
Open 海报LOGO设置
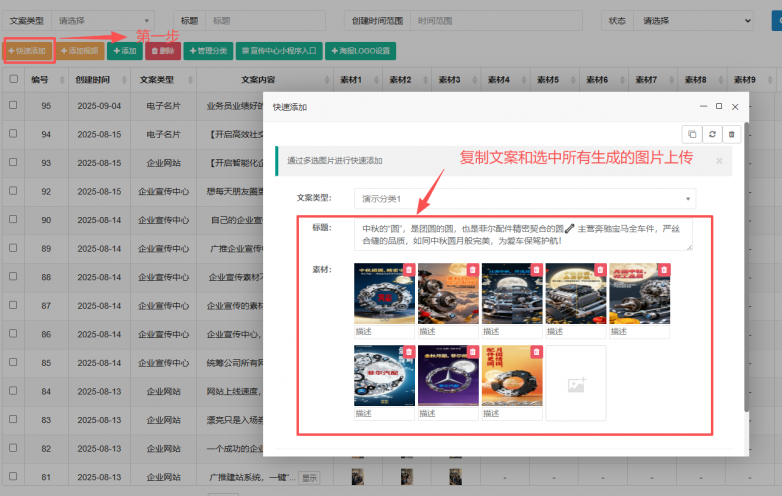[361, 51]
